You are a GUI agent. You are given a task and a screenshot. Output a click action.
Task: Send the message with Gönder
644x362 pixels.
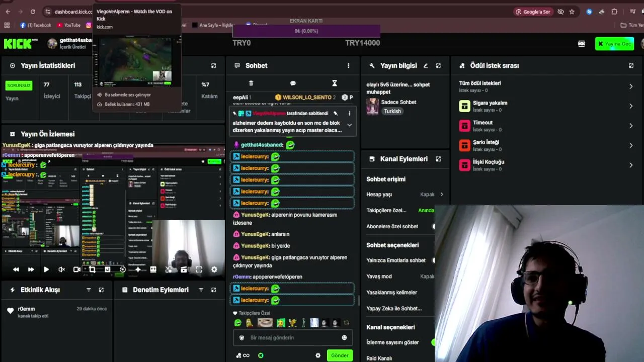point(340,355)
